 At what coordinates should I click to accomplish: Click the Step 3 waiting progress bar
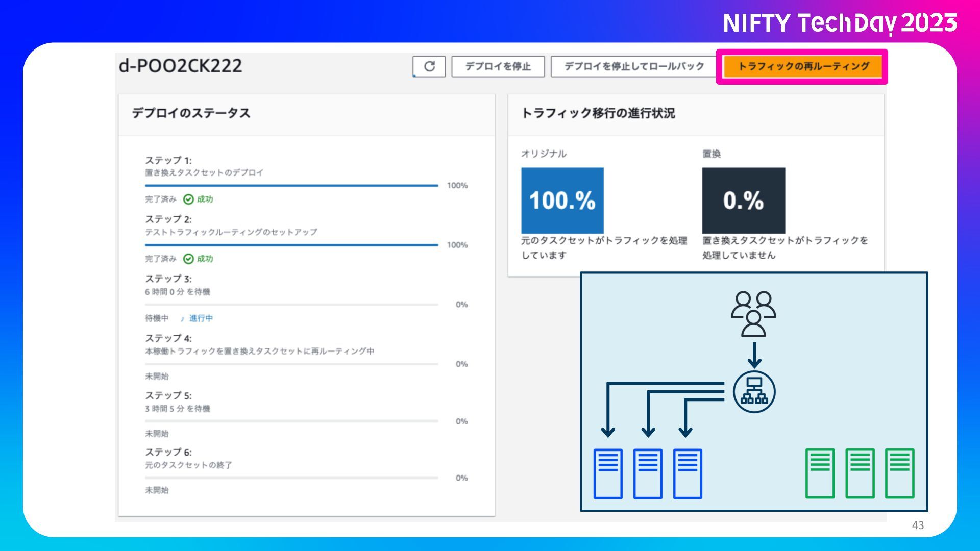click(291, 305)
